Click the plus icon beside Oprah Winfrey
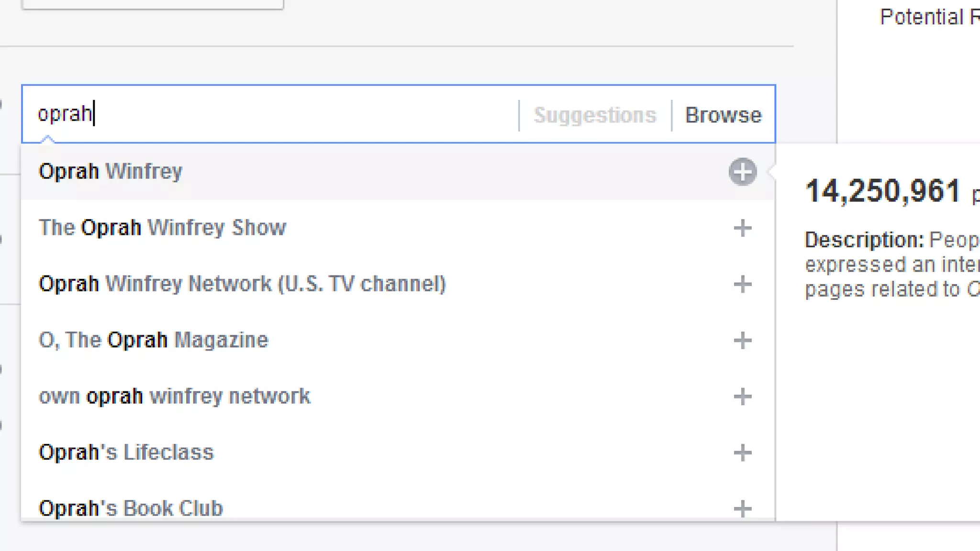Viewport: 980px width, 551px height. point(742,172)
